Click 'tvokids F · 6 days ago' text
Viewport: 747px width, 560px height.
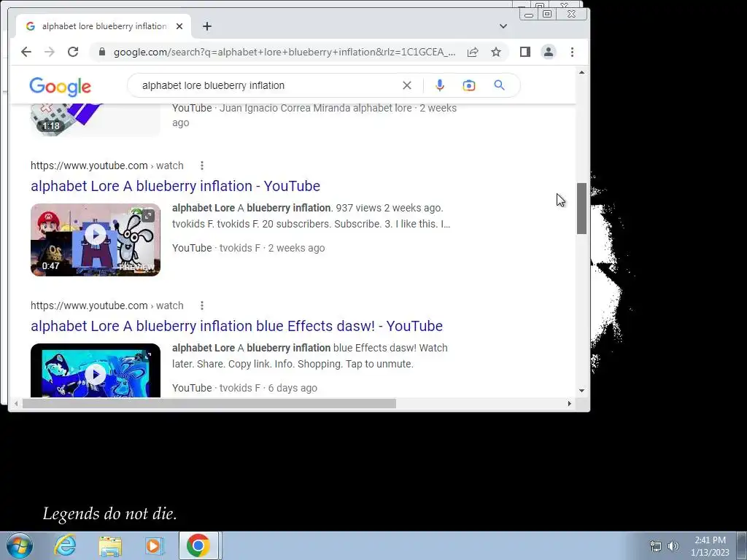[x=268, y=388]
